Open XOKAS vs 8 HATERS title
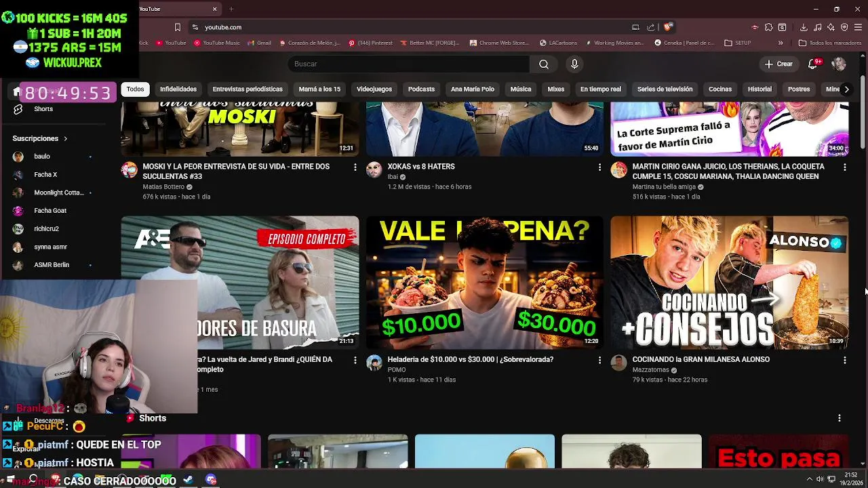The image size is (868, 488). [421, 167]
